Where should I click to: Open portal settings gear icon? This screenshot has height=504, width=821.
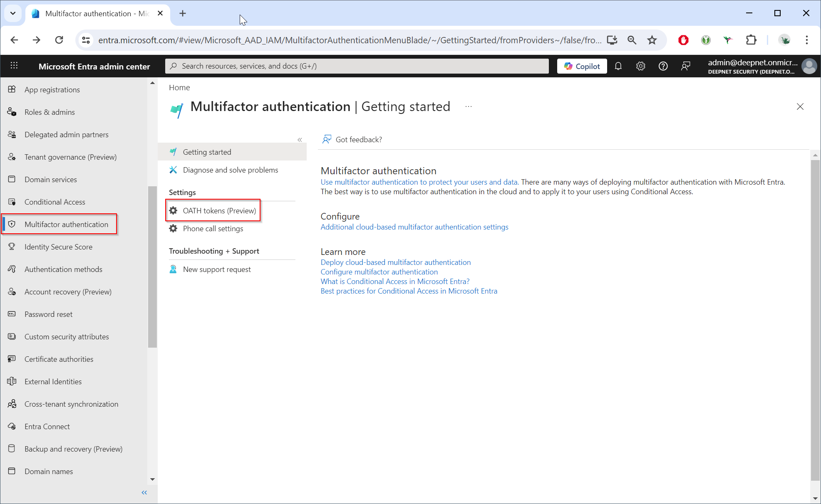coord(640,66)
